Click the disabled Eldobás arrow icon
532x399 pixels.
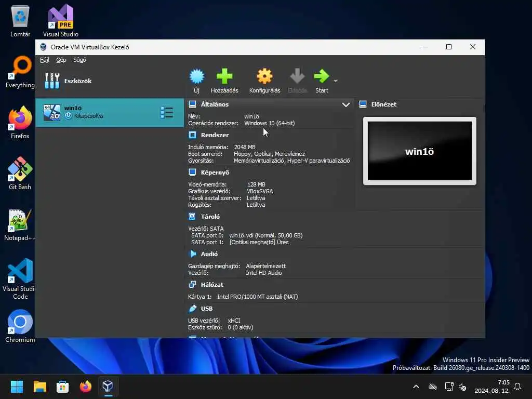297,77
